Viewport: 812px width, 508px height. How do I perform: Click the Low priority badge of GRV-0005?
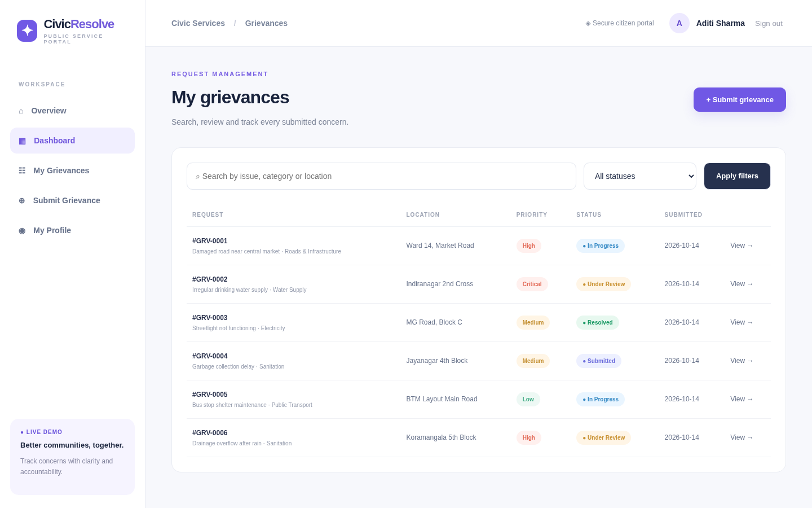pos(528,399)
